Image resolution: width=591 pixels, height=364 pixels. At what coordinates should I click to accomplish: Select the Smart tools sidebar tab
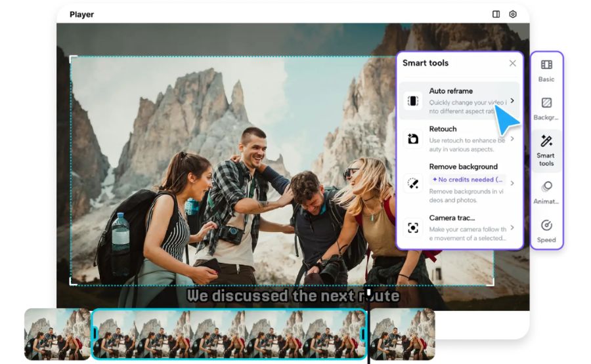tap(546, 151)
